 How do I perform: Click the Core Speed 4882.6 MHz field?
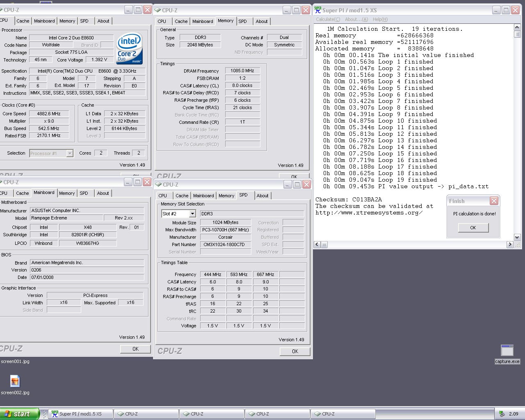[49, 114]
